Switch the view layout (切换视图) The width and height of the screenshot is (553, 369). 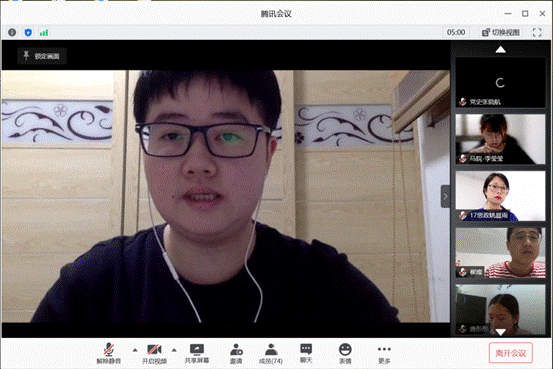click(x=501, y=32)
